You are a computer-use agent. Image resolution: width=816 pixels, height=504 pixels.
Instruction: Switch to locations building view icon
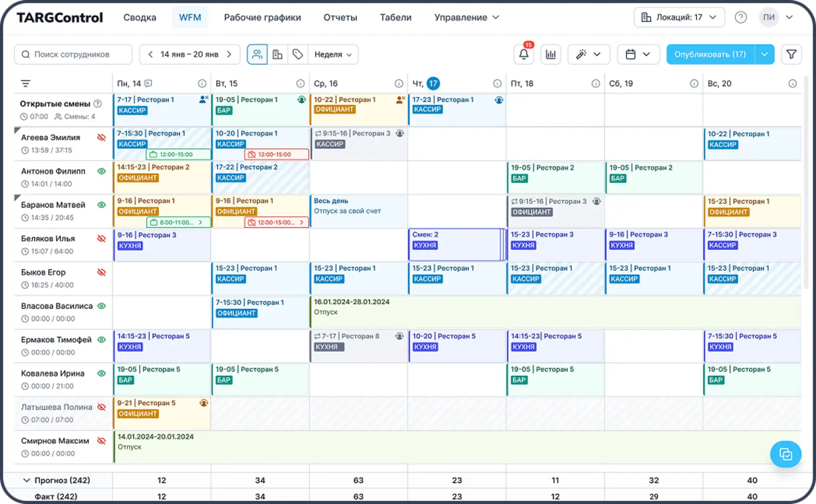[x=278, y=54]
